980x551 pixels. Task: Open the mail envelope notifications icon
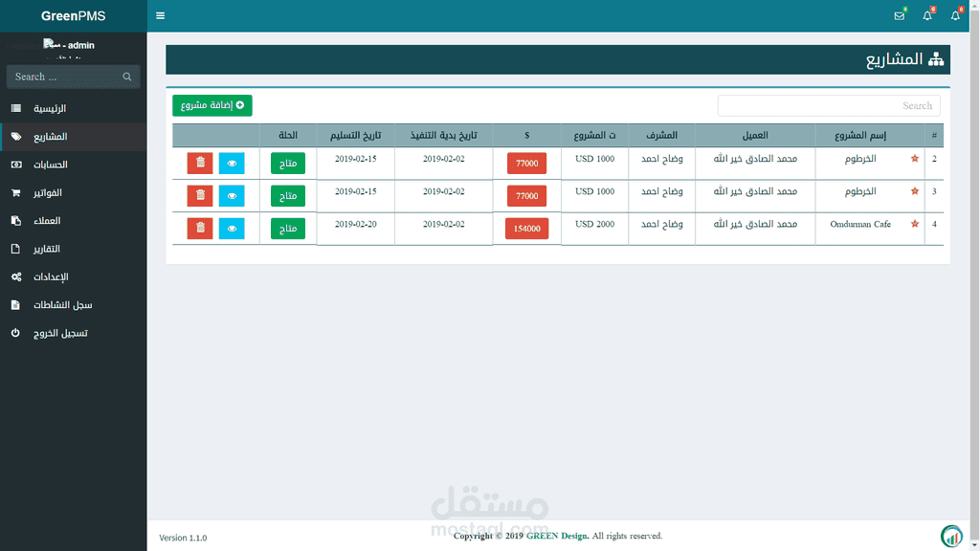click(x=900, y=15)
